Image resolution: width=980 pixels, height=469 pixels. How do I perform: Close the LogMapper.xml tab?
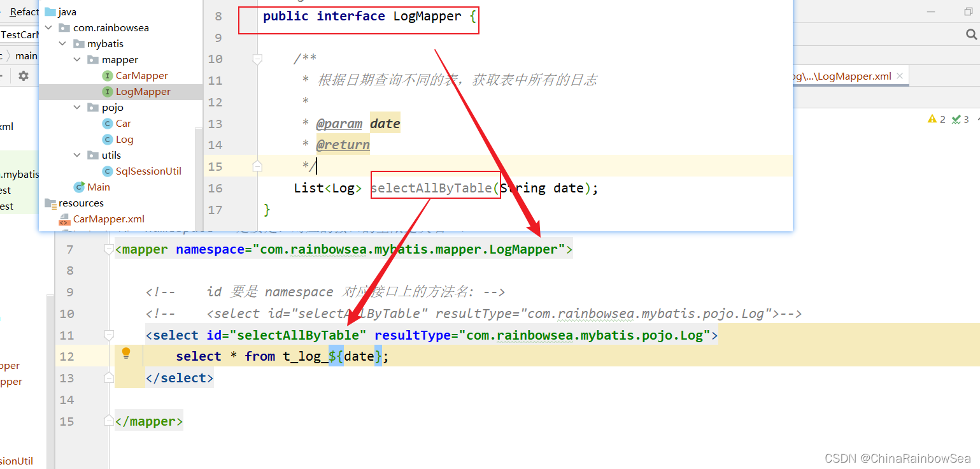point(900,76)
